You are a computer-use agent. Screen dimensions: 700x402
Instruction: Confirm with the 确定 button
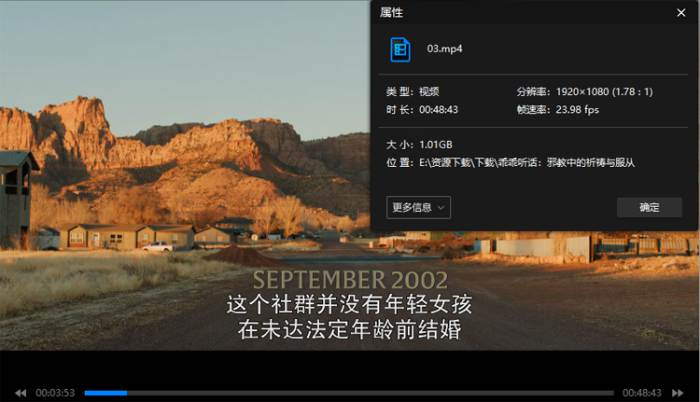tap(649, 207)
